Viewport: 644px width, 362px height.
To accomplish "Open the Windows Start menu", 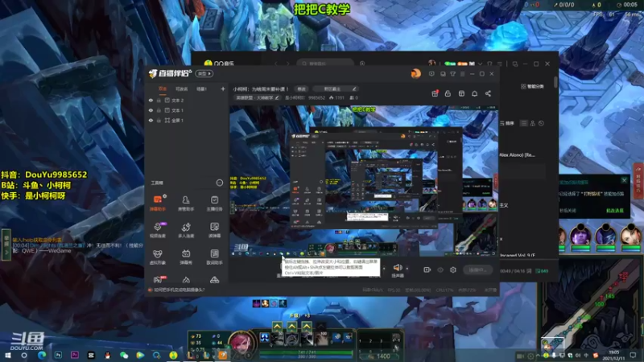I will point(8,355).
